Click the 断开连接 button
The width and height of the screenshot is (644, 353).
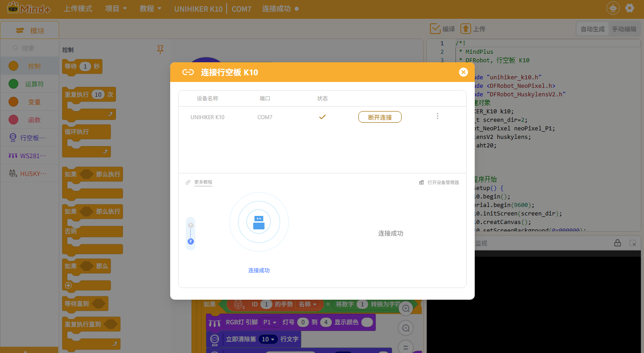(x=380, y=117)
